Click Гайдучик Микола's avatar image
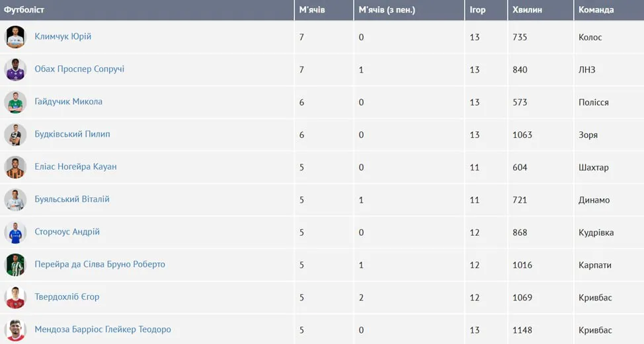This screenshot has height=344, width=644. pos(15,102)
